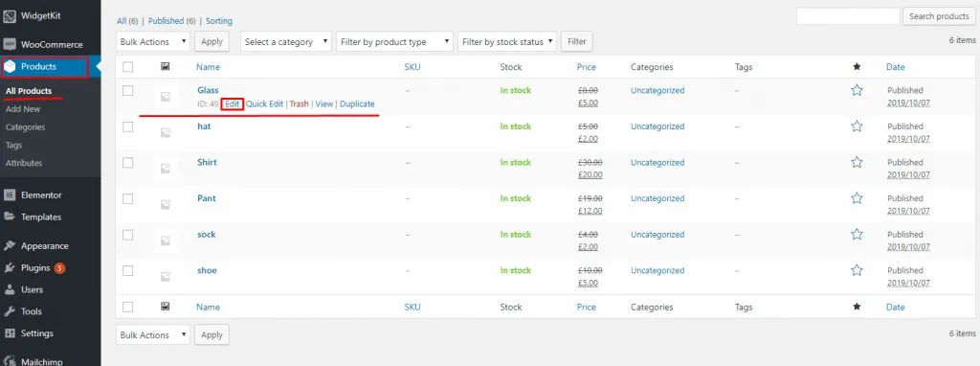Viewport: 980px width, 366px height.
Task: Open Categories in Products submenu
Action: [26, 127]
